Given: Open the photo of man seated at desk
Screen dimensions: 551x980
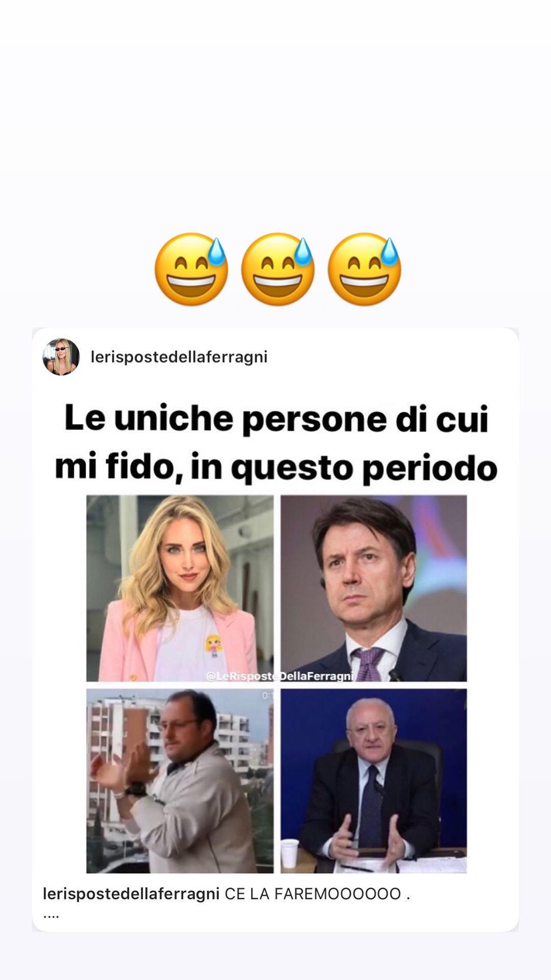Looking at the screenshot, I should click(x=373, y=781).
